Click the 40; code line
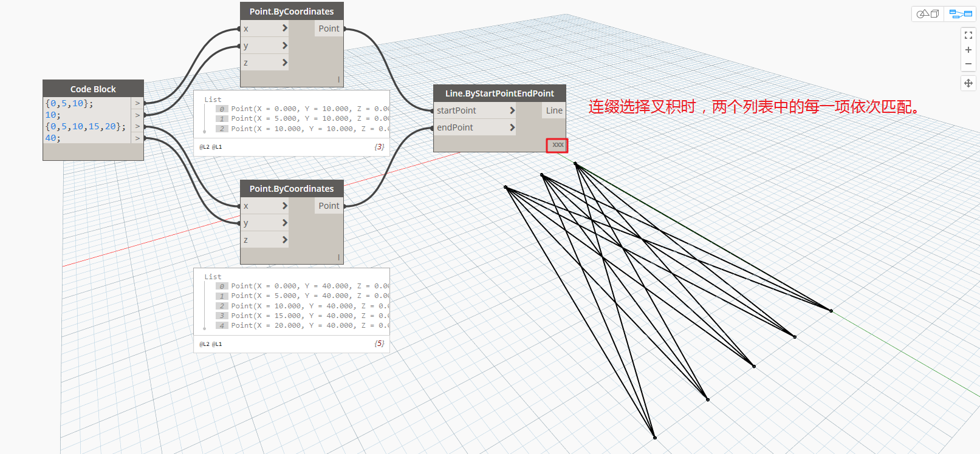The image size is (980, 454). [x=53, y=138]
